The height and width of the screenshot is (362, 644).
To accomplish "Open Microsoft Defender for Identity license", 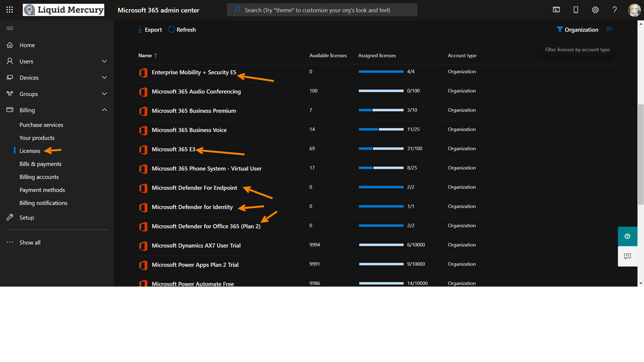I will (192, 207).
